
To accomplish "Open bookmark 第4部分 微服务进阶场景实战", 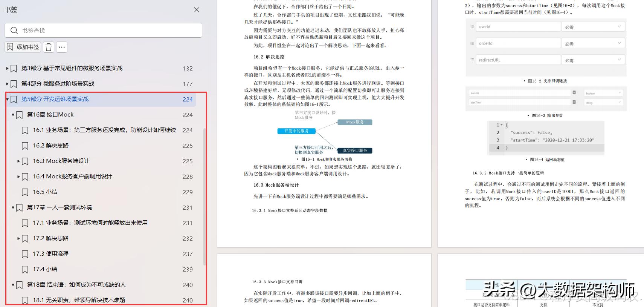I will 58,84.
